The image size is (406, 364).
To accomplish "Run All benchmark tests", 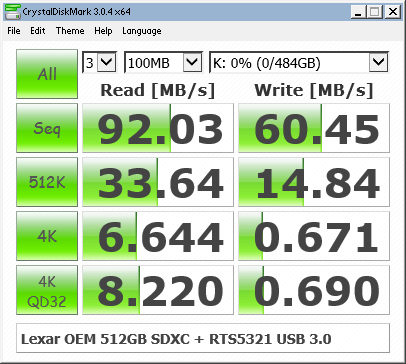I will coord(47,74).
